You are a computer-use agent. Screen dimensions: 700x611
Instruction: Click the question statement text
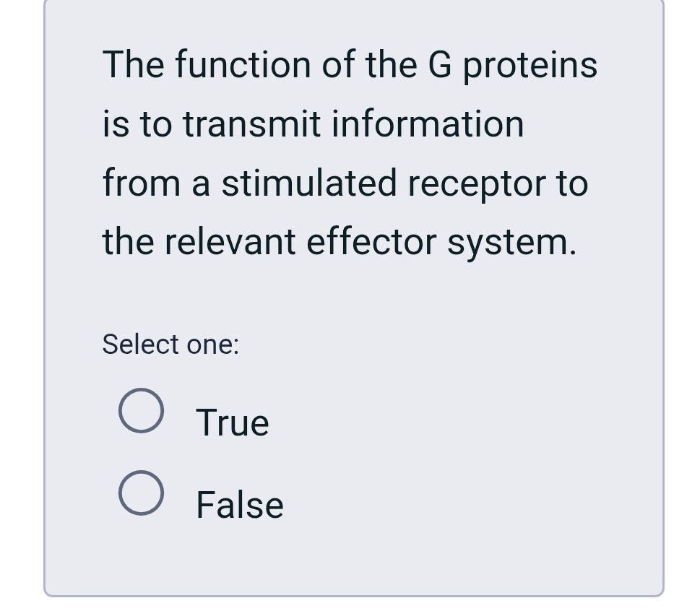345,152
